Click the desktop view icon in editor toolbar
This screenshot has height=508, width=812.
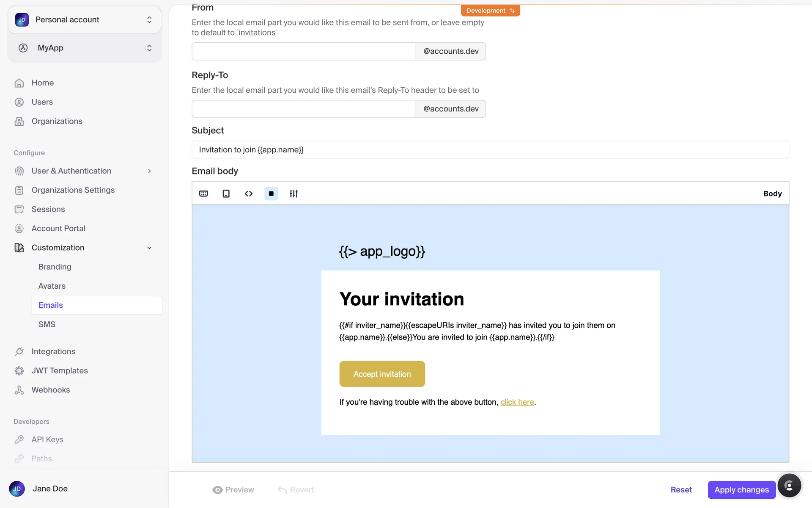[203, 193]
